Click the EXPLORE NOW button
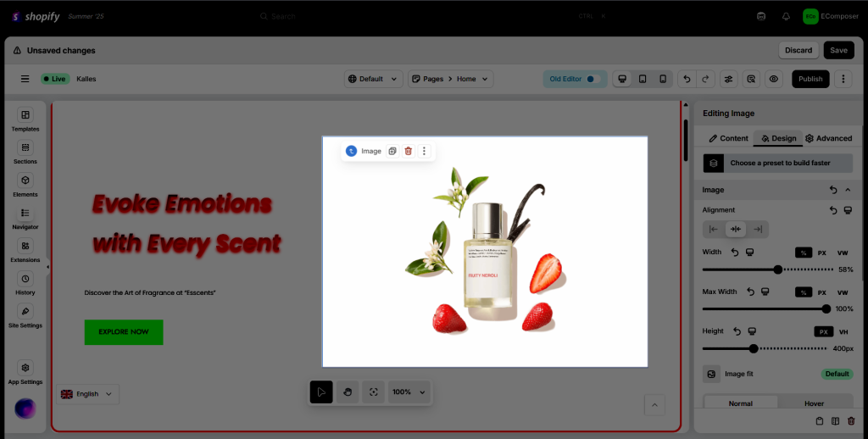This screenshot has width=868, height=439. click(124, 332)
